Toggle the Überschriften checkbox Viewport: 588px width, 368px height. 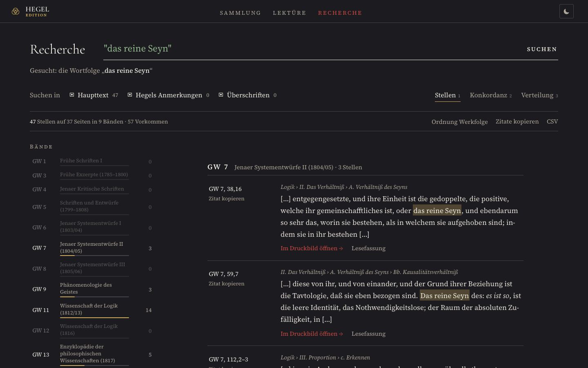[x=221, y=95]
